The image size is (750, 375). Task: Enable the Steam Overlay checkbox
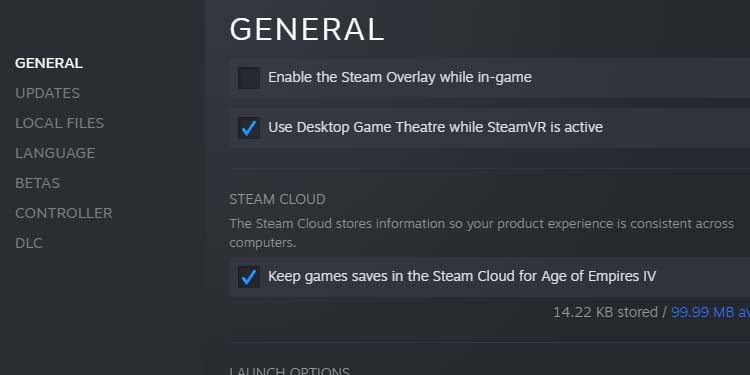point(249,78)
